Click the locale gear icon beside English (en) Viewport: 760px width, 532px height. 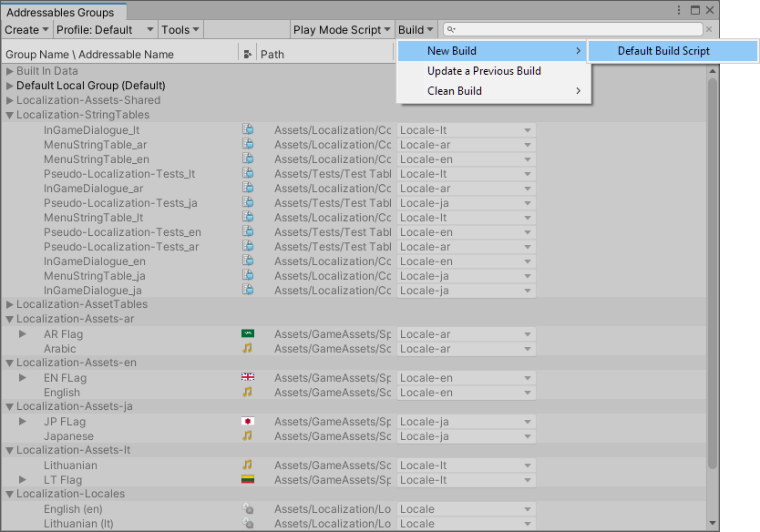(246, 508)
